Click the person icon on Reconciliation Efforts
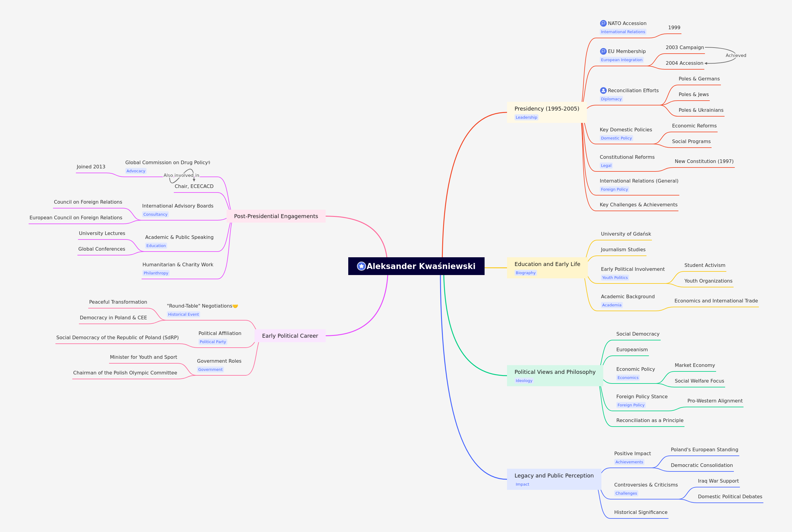This screenshot has height=532, width=792. click(x=603, y=91)
